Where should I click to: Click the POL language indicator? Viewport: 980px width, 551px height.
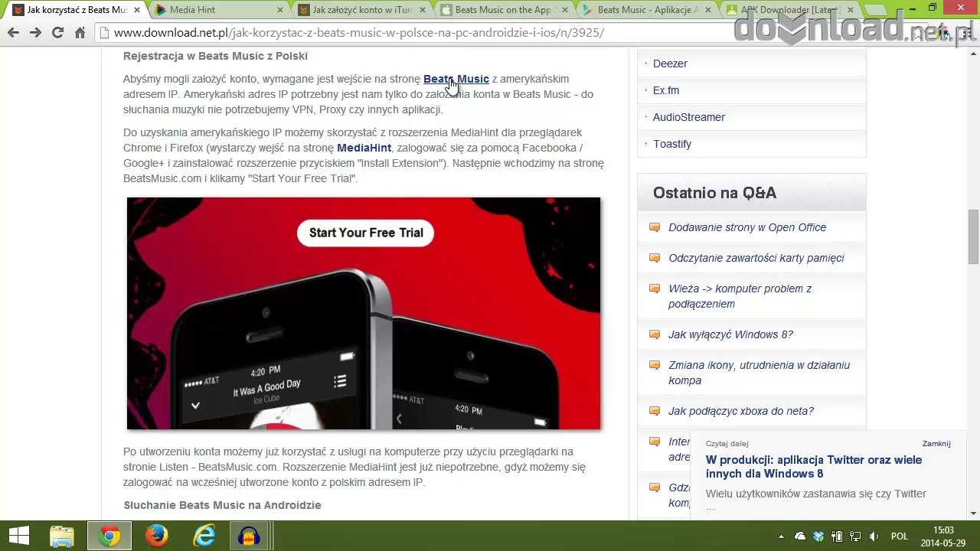tap(900, 536)
